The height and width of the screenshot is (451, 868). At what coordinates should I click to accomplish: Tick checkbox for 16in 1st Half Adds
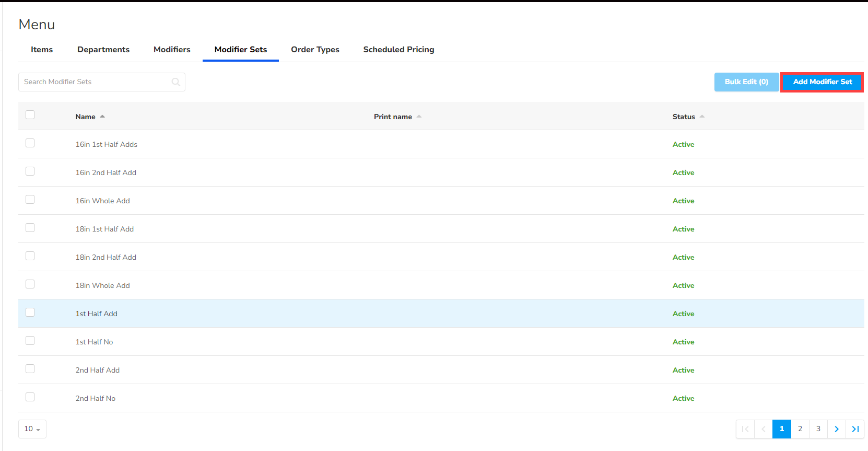tap(30, 143)
